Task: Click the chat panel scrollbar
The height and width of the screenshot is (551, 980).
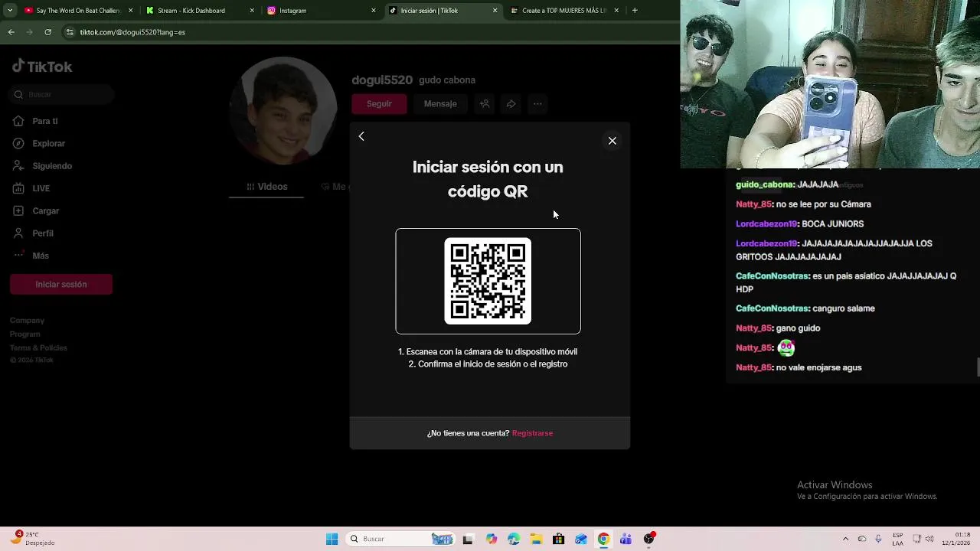Action: [978, 367]
